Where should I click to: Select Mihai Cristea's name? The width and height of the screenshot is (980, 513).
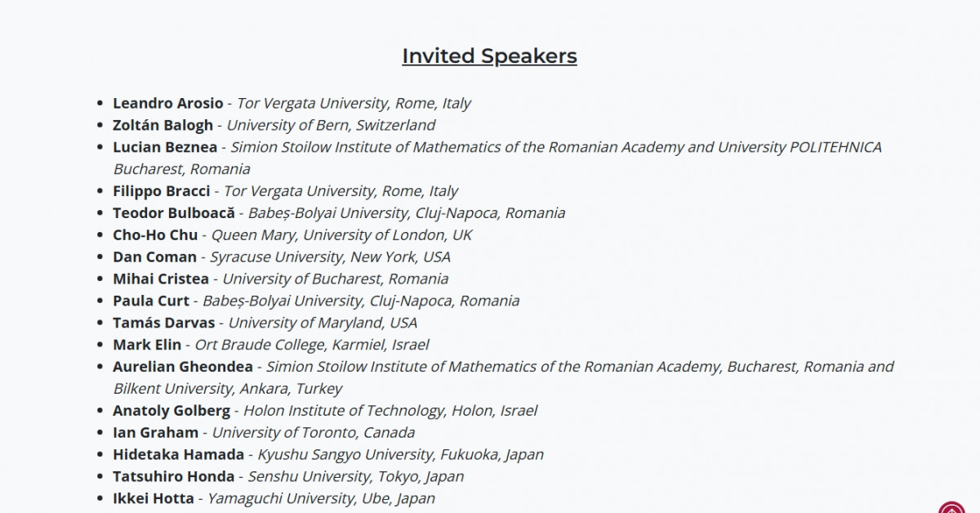click(x=161, y=279)
